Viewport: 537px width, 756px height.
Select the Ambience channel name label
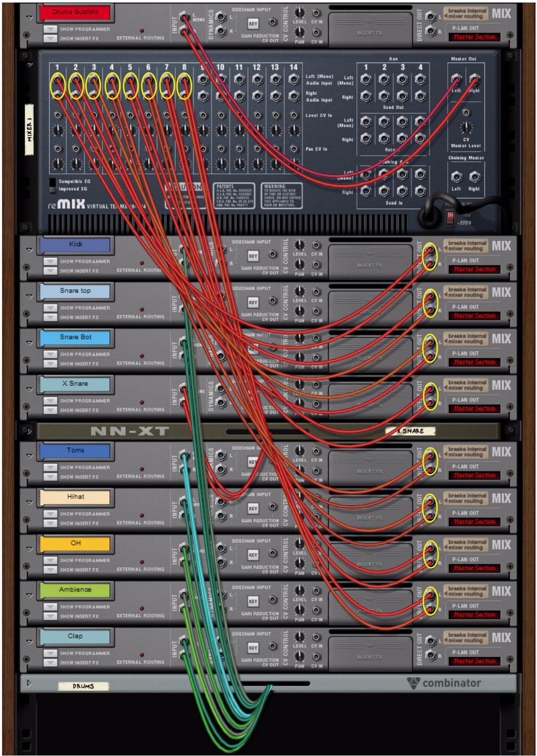76,589
